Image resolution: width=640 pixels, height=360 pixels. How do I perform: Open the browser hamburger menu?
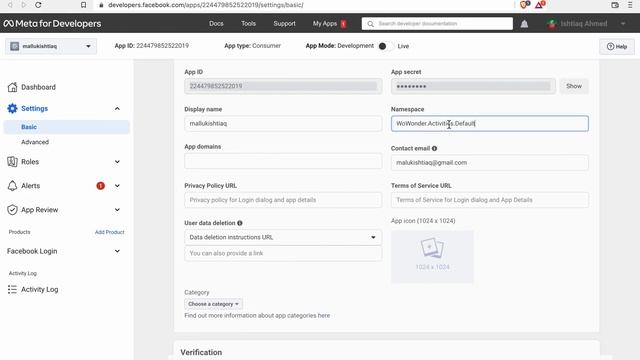tap(630, 5)
